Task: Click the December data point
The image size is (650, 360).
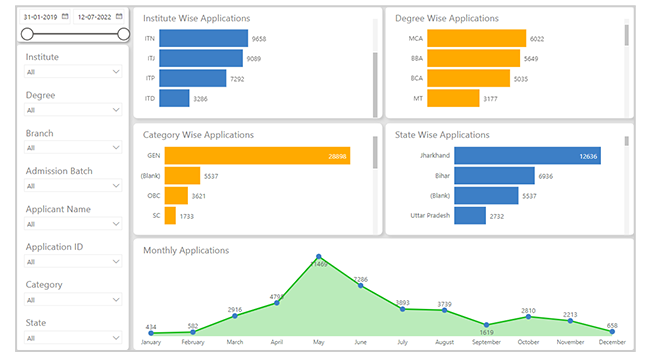Action: pos(612,331)
